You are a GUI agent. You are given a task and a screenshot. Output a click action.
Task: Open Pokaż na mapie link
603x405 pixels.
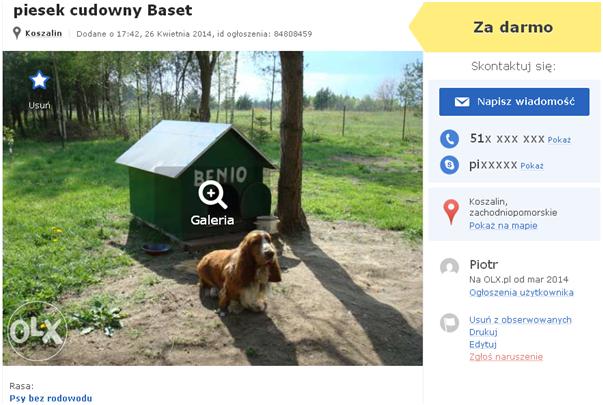tap(503, 226)
